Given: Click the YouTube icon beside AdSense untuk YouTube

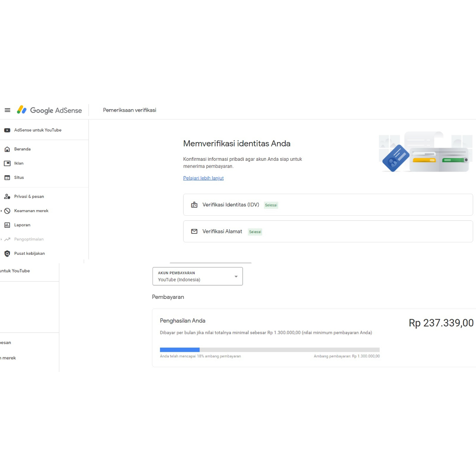Looking at the screenshot, I should pyautogui.click(x=7, y=130).
